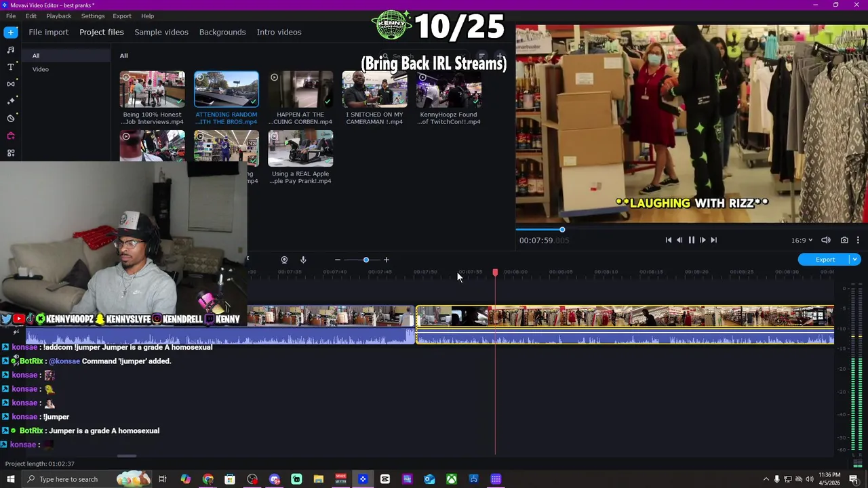The width and height of the screenshot is (868, 488).
Task: Open the Sounds music-note panel
Action: click(10, 49)
